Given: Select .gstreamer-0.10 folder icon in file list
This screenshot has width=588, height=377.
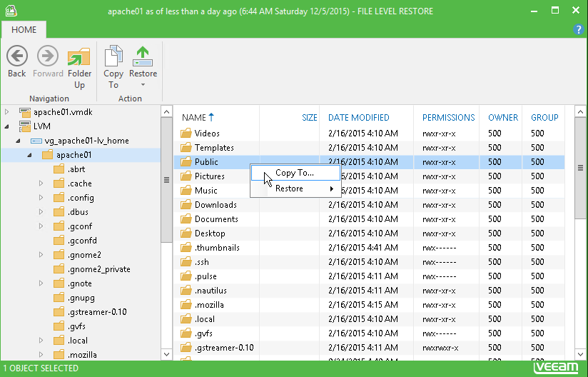Looking at the screenshot, I should coord(186,347).
